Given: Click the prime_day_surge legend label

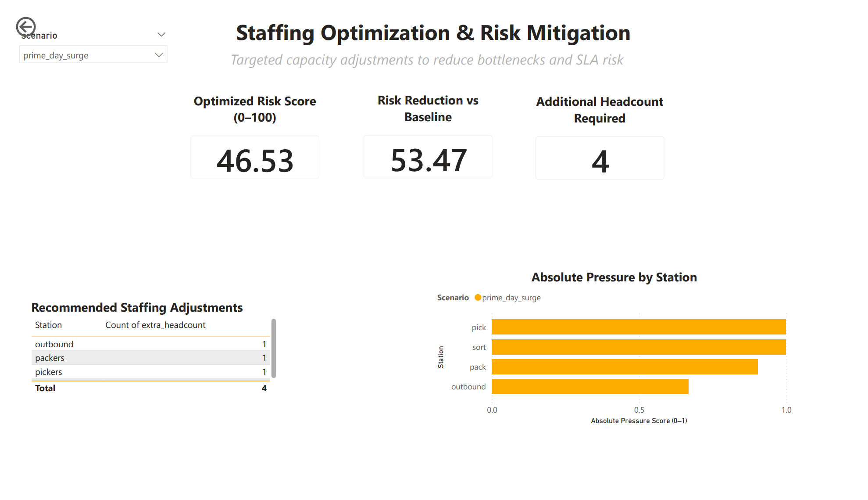Looking at the screenshot, I should (511, 298).
